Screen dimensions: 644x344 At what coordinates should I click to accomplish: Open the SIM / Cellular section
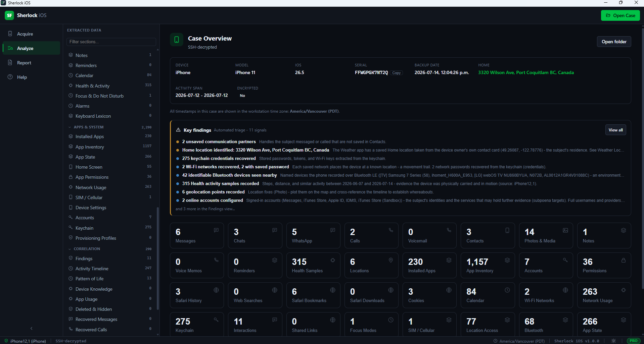pos(110,197)
